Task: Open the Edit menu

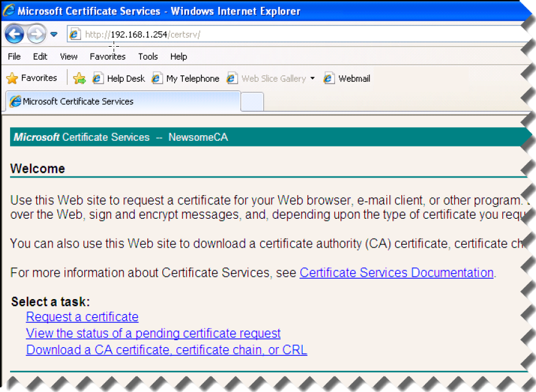Action: click(40, 56)
